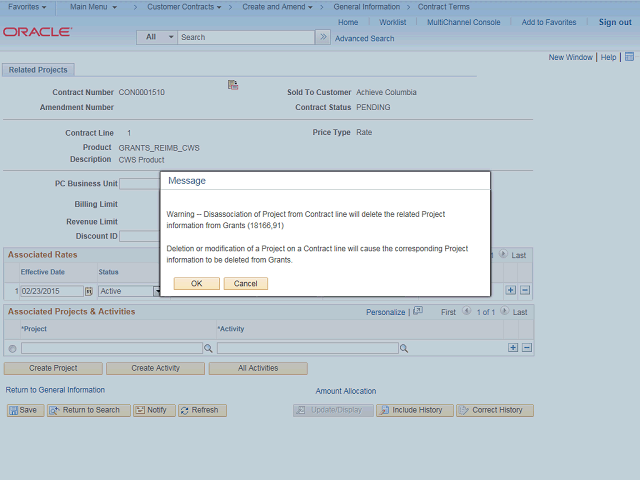Open Advanced Search link
Screen dimensions: 640x480
coord(364,38)
